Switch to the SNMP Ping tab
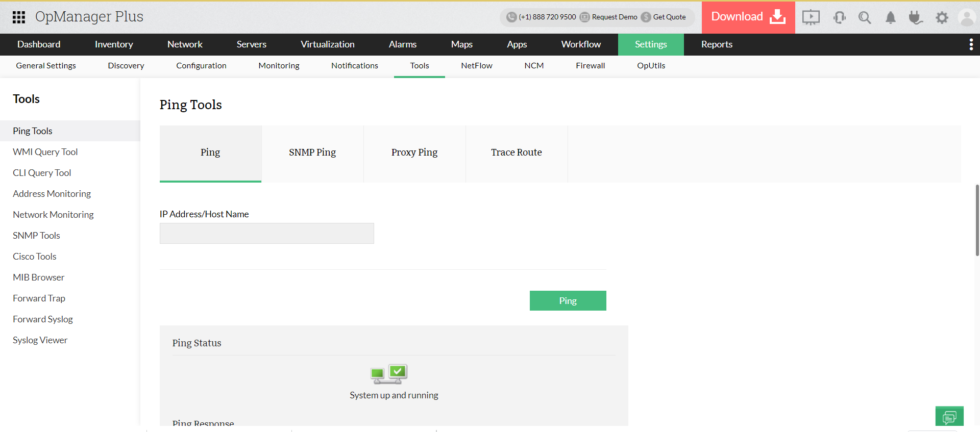Screen dimensions: 980x432 point(312,154)
